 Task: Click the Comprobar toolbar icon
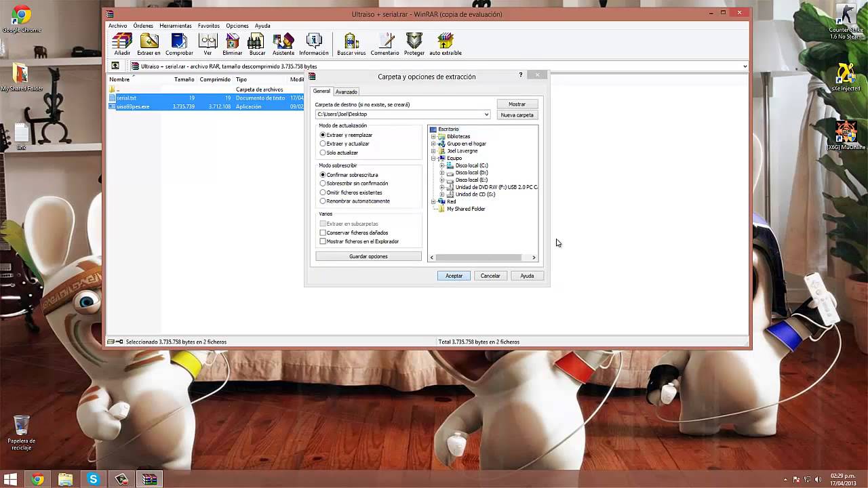coord(179,44)
